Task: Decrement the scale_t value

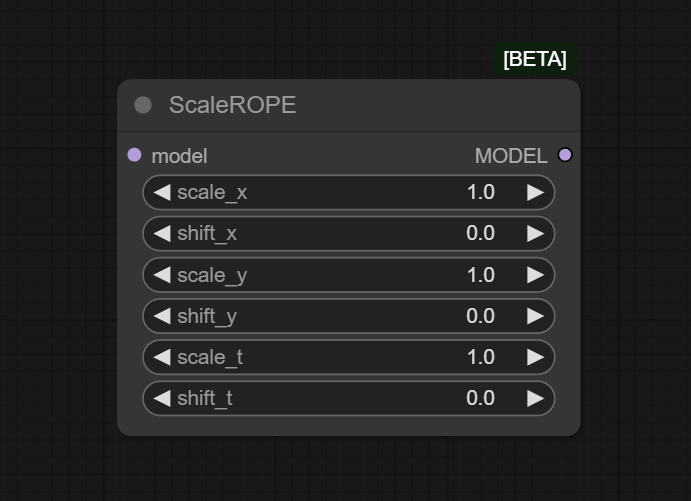Action: pos(161,357)
